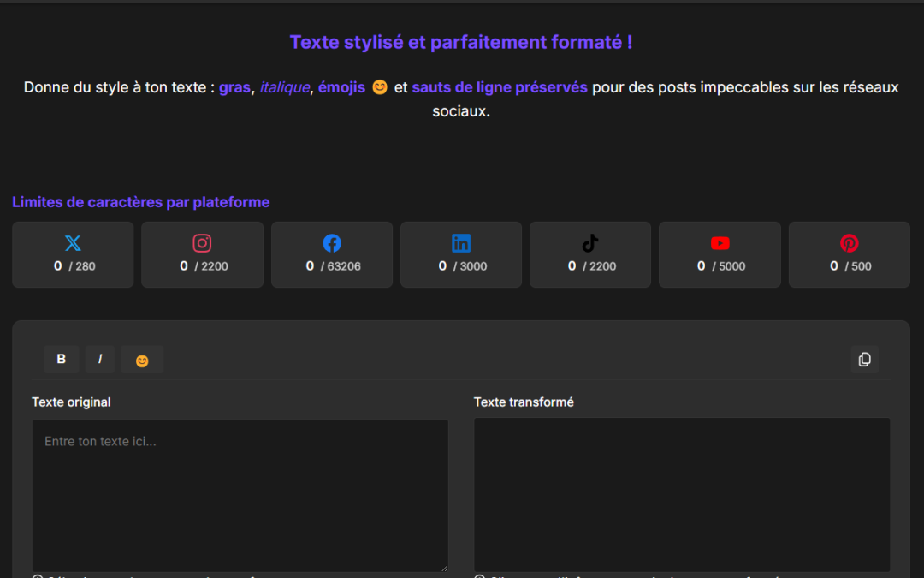Click the TikTok '0 / 2200' counter
924x578 pixels.
(592, 266)
